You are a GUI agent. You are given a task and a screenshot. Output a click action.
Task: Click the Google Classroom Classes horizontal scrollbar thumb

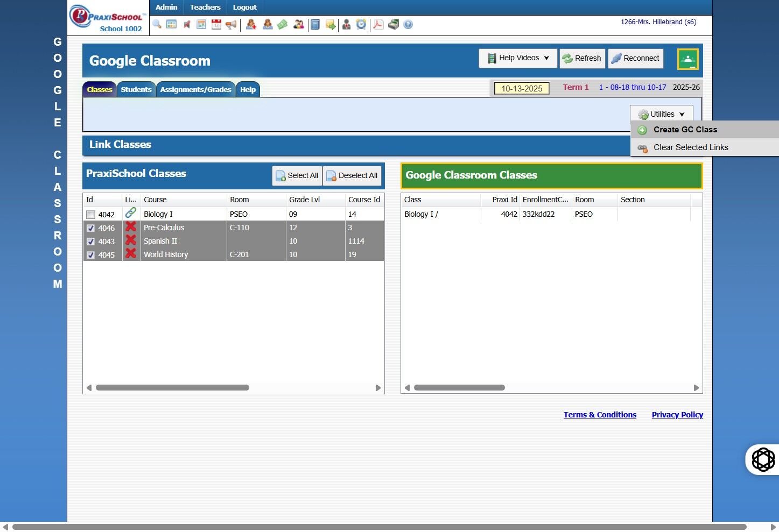pos(459,387)
